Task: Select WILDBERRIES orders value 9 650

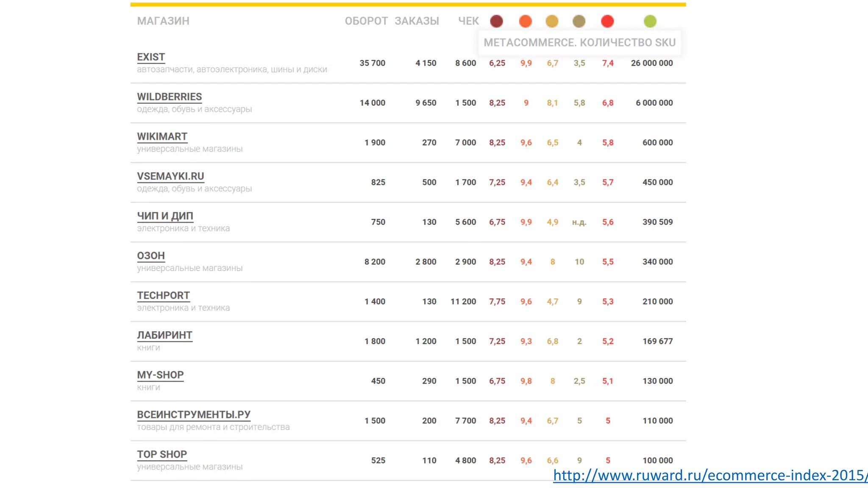Action: pos(426,103)
